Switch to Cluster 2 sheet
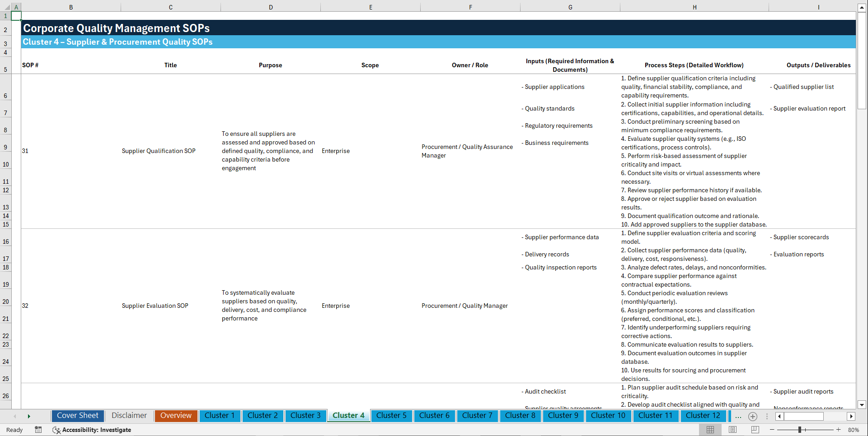This screenshot has height=436, width=868. pos(263,416)
